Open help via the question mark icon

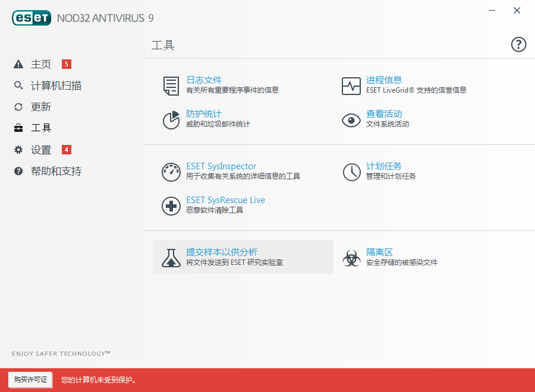518,45
